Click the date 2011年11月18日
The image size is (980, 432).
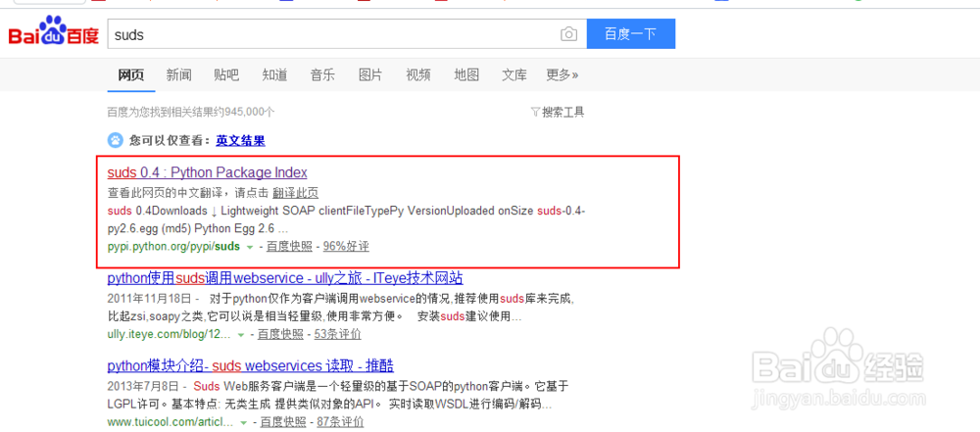click(x=149, y=298)
